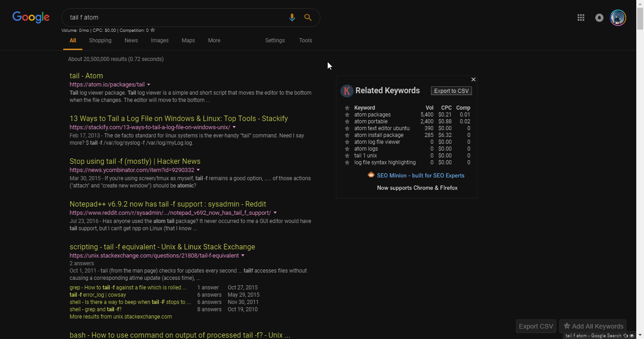Open the dropdown arrow next to the stackify.com URL
The width and height of the screenshot is (644, 339).
point(234,127)
